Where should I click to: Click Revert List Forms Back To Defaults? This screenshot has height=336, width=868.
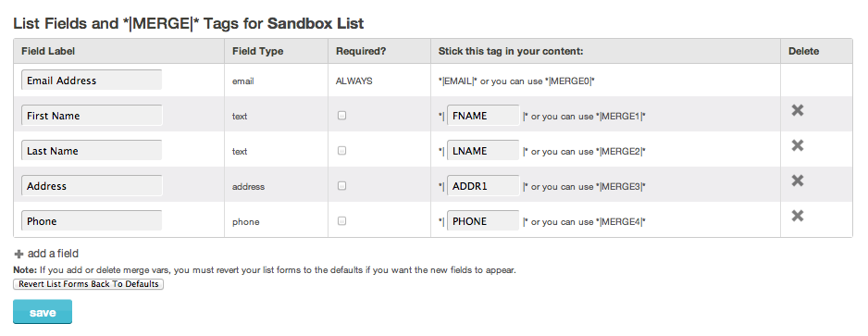(x=89, y=284)
